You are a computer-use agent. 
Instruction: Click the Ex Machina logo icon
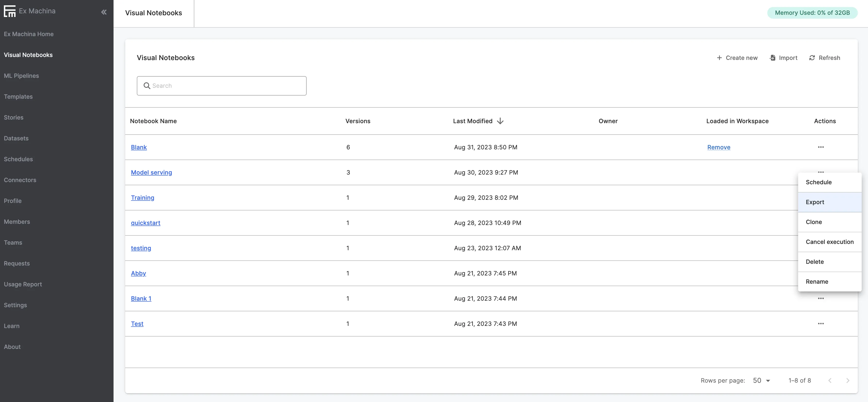[10, 11]
